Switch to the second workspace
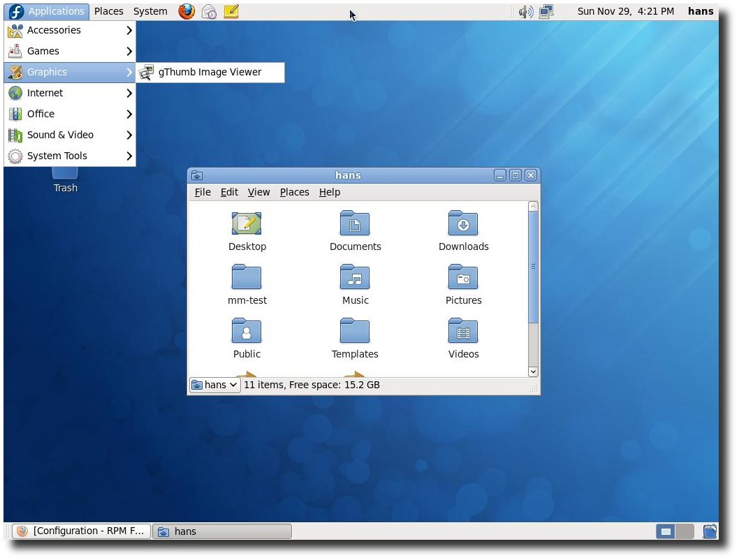The image size is (739, 560). [685, 532]
